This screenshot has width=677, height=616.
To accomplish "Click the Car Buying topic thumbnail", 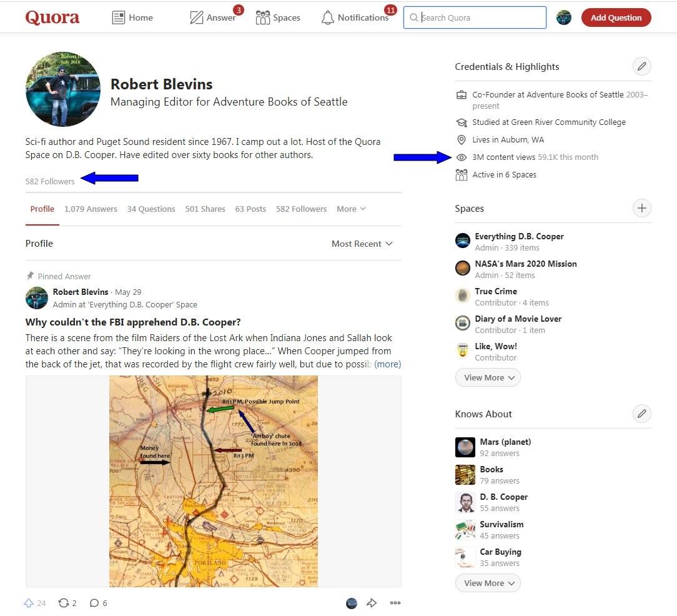I will [x=465, y=557].
